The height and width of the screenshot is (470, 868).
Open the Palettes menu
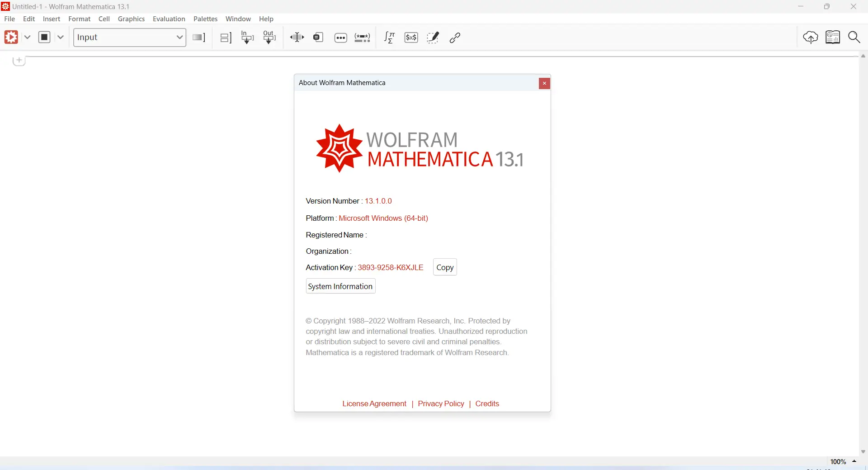coord(205,19)
